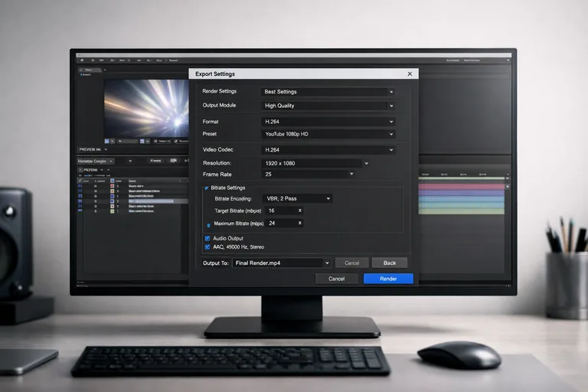Open the Preset dropdown showing YouTube 1080p HD
The image size is (588, 392).
[x=391, y=134]
